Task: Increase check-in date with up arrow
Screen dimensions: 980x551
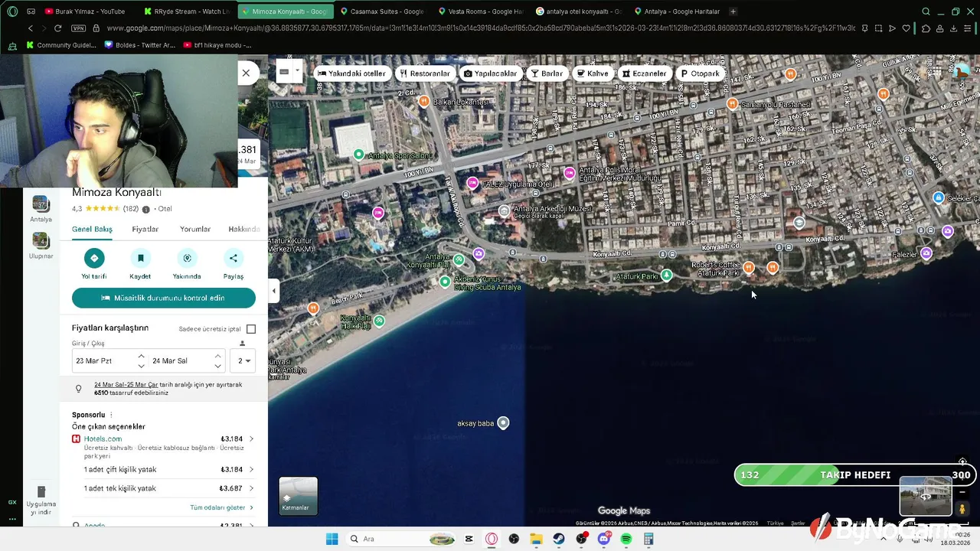Action: pyautogui.click(x=141, y=356)
